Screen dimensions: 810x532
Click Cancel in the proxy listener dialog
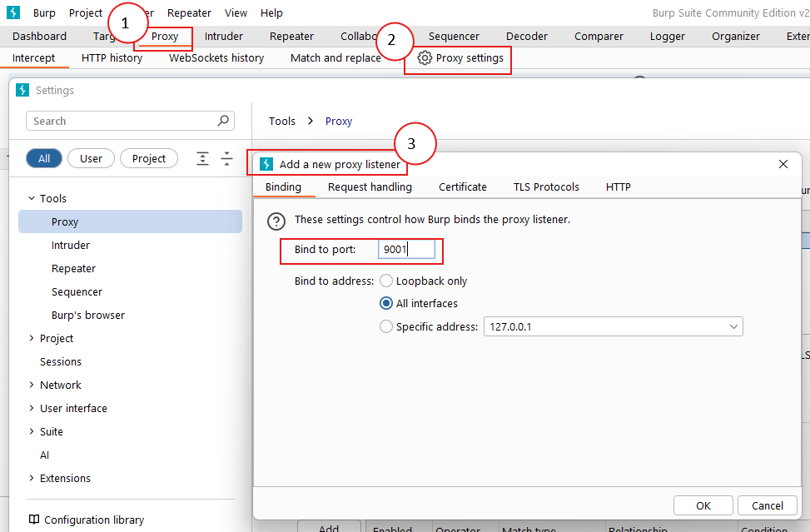[x=767, y=505]
